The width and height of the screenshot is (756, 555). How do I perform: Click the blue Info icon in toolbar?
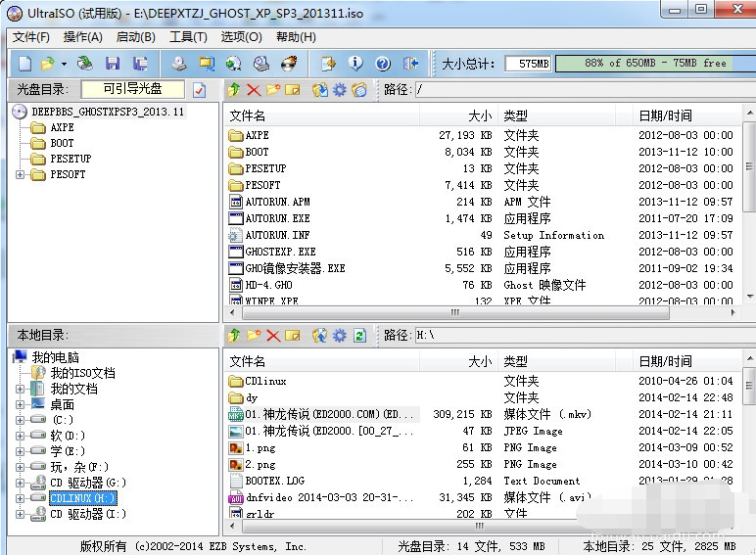click(x=356, y=64)
